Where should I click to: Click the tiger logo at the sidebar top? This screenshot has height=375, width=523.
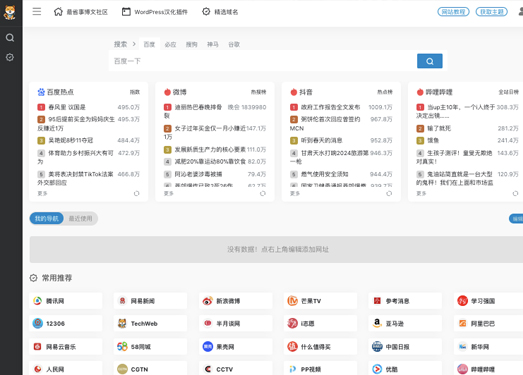[10, 12]
